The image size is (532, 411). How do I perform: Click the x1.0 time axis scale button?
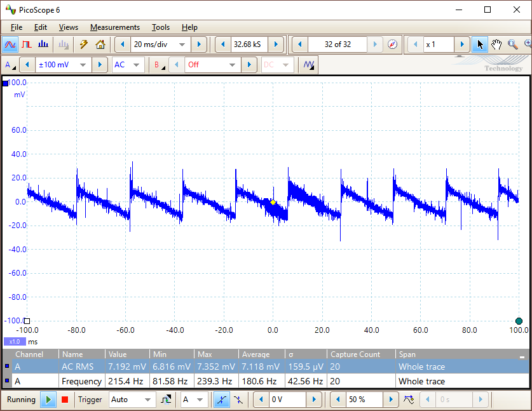15,342
